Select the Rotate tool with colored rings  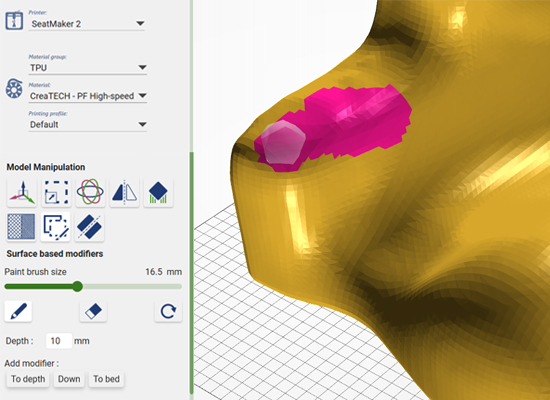click(90, 192)
